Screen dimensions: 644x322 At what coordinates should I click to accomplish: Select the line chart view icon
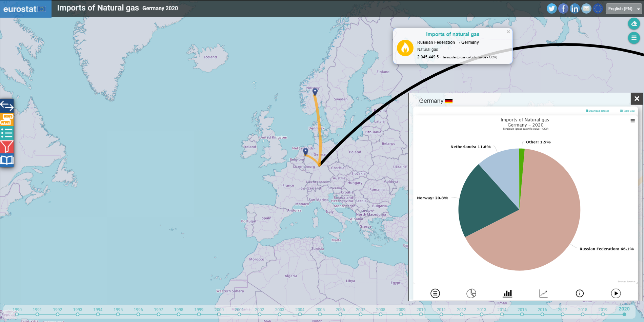point(543,293)
